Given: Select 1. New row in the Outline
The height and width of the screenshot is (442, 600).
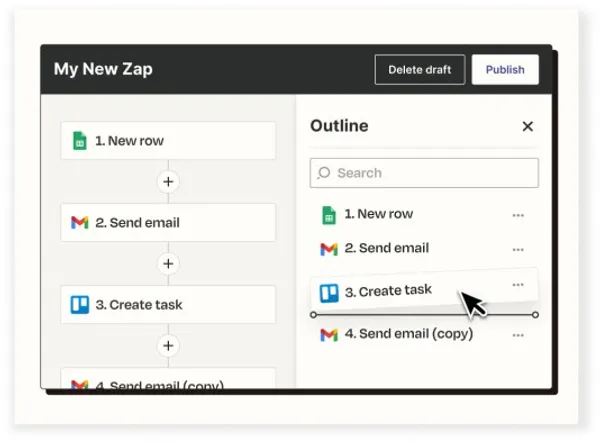Looking at the screenshot, I should (x=424, y=214).
